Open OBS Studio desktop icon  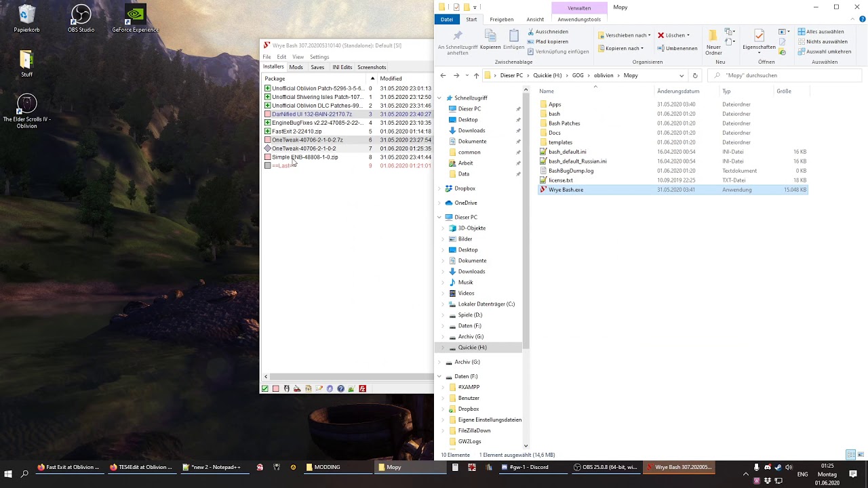81,18
